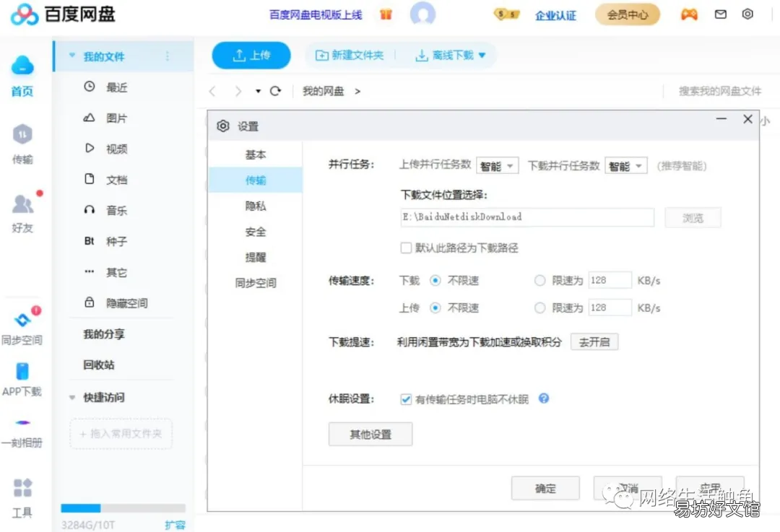Click the upload speed limit KB/s field
Viewport: 780px width, 532px height.
[x=610, y=308]
